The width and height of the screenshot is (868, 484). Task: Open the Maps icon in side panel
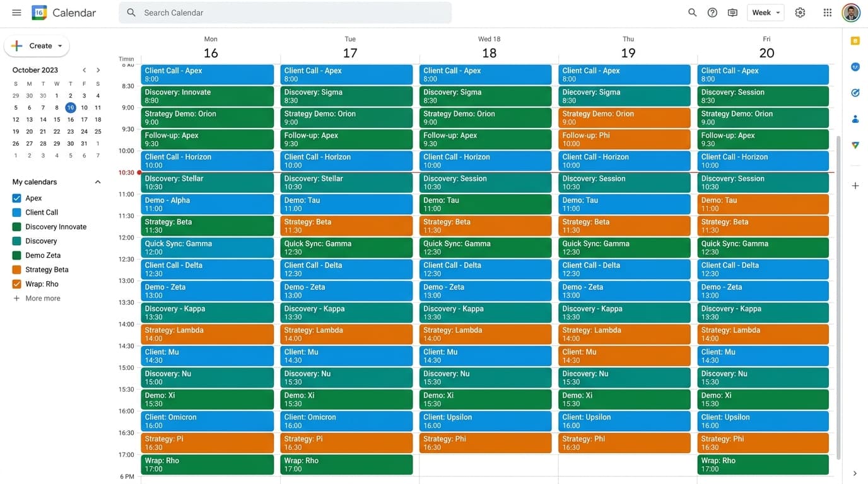click(855, 144)
